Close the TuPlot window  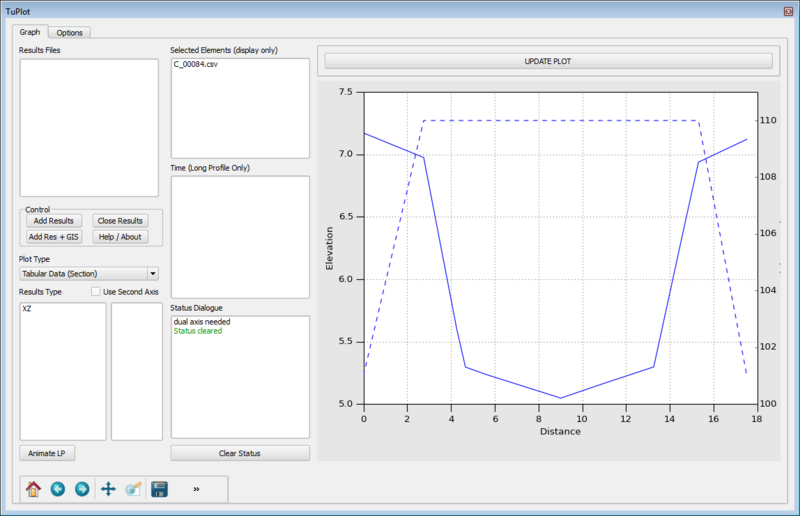click(x=788, y=11)
